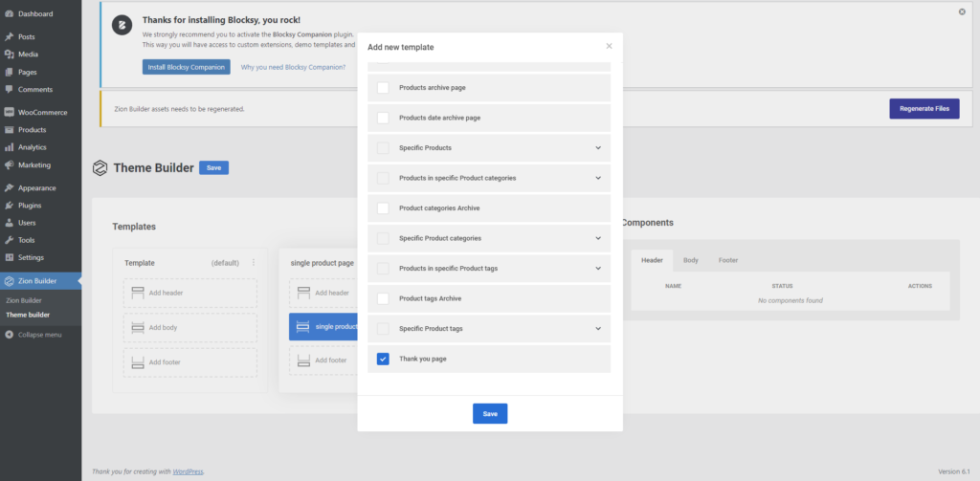
Task: Click the Users person icon
Action: coord(9,223)
